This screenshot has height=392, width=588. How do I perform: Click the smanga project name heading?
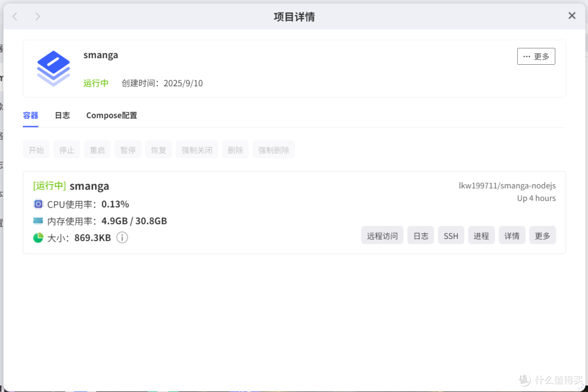pyautogui.click(x=101, y=55)
